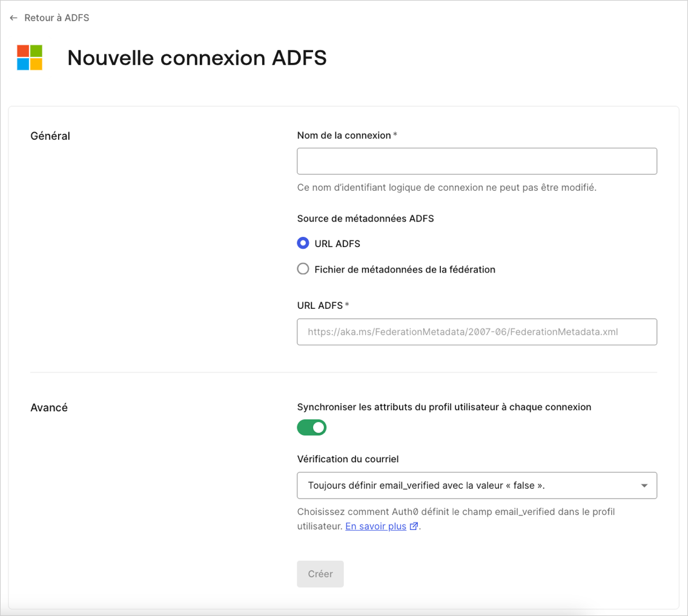This screenshot has height=616, width=688.
Task: Click the "Nouvelle connexion ADFS" page title
Action: 197,58
